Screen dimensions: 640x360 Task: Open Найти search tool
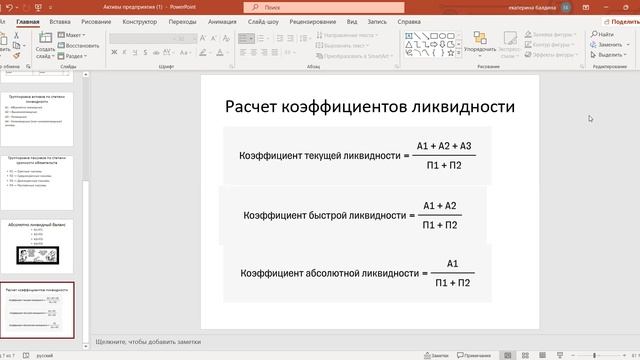pos(602,34)
